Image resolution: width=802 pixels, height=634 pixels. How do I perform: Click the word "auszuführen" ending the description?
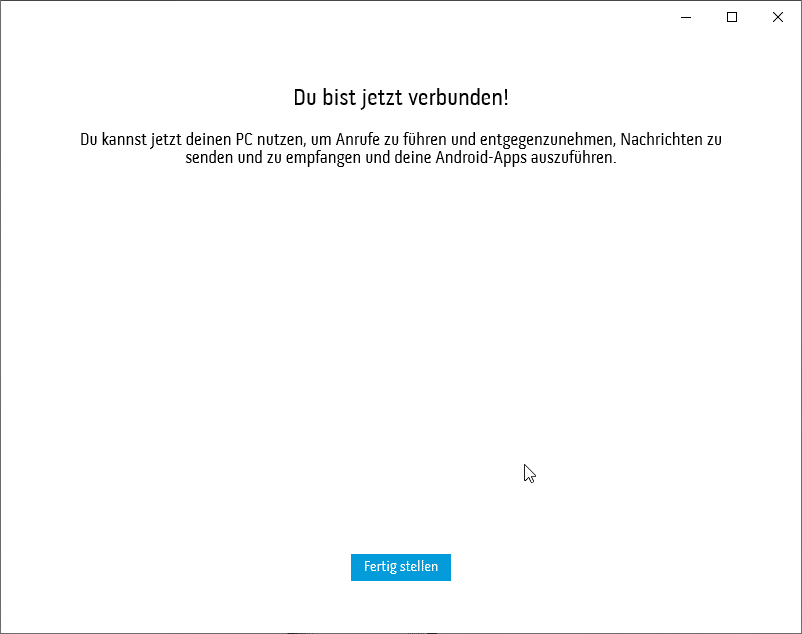[578, 159]
